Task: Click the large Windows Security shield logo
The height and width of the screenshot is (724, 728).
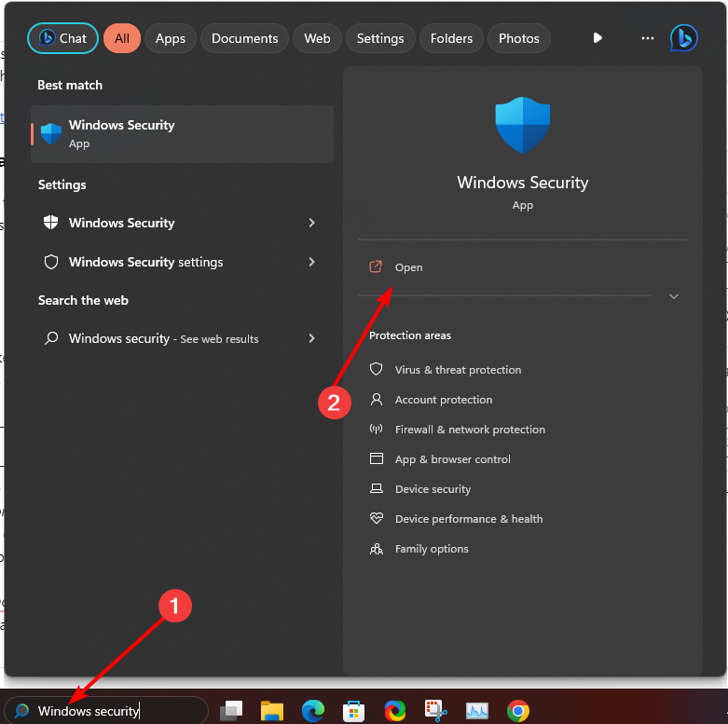Action: 523,125
